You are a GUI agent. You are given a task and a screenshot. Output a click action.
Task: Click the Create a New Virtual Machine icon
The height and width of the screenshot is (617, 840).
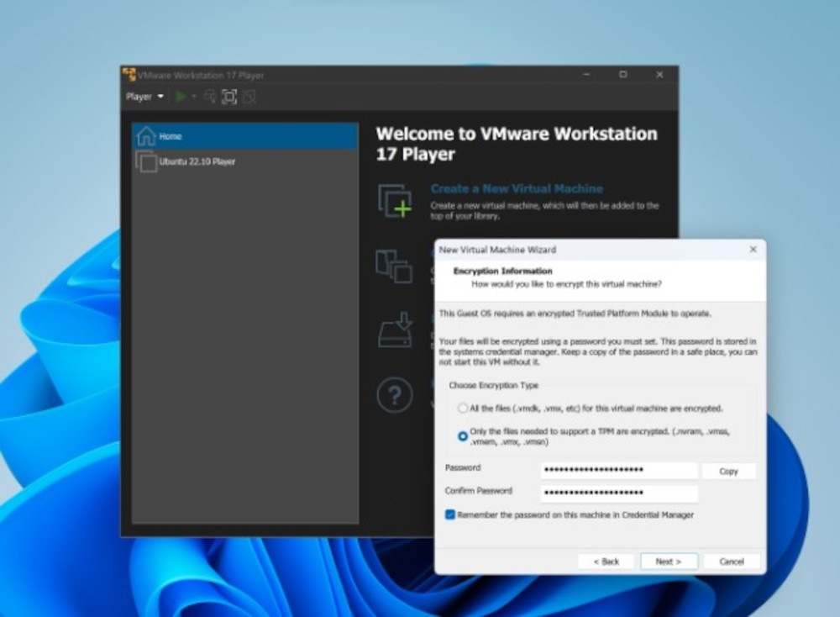pos(394,200)
